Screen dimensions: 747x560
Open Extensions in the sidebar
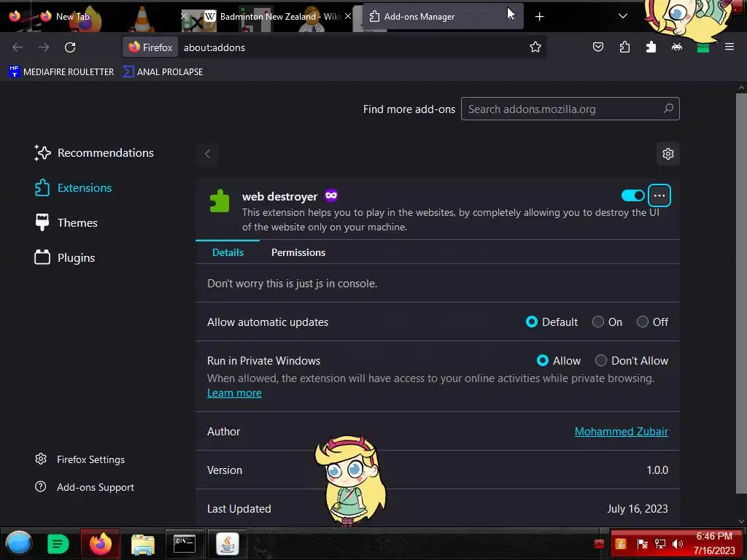pyautogui.click(x=74, y=187)
